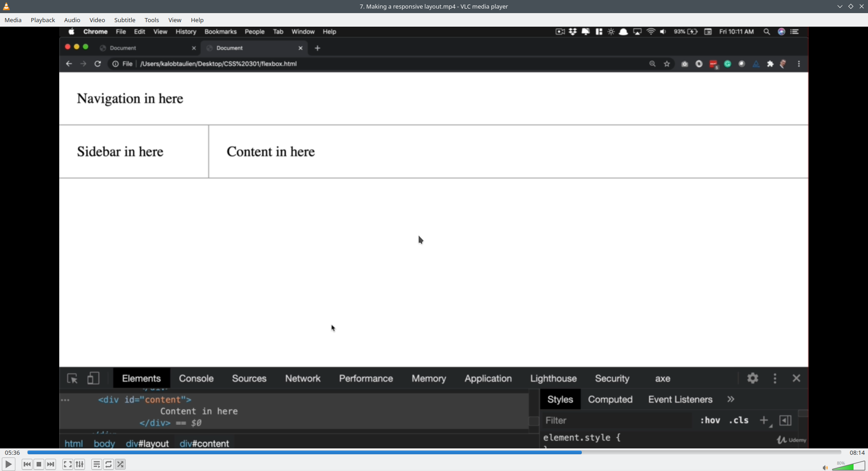Image resolution: width=868 pixels, height=471 pixels.
Task: Open the Security tab
Action: click(612, 378)
